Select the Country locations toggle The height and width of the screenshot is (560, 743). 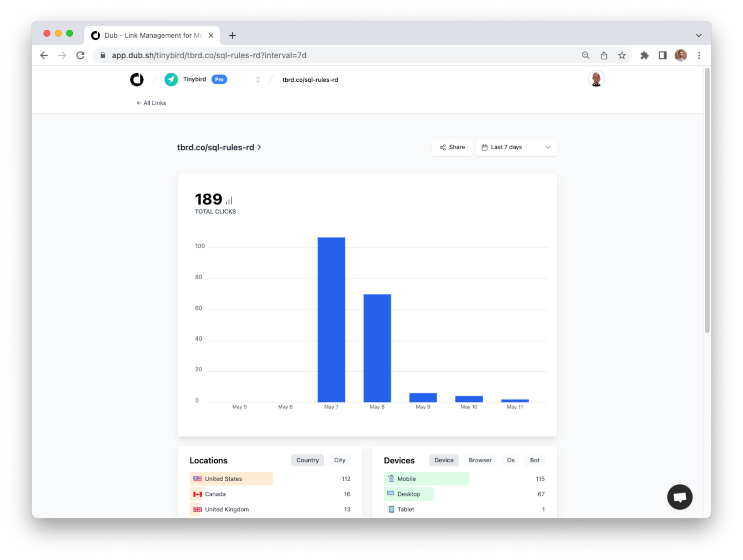[x=307, y=460]
